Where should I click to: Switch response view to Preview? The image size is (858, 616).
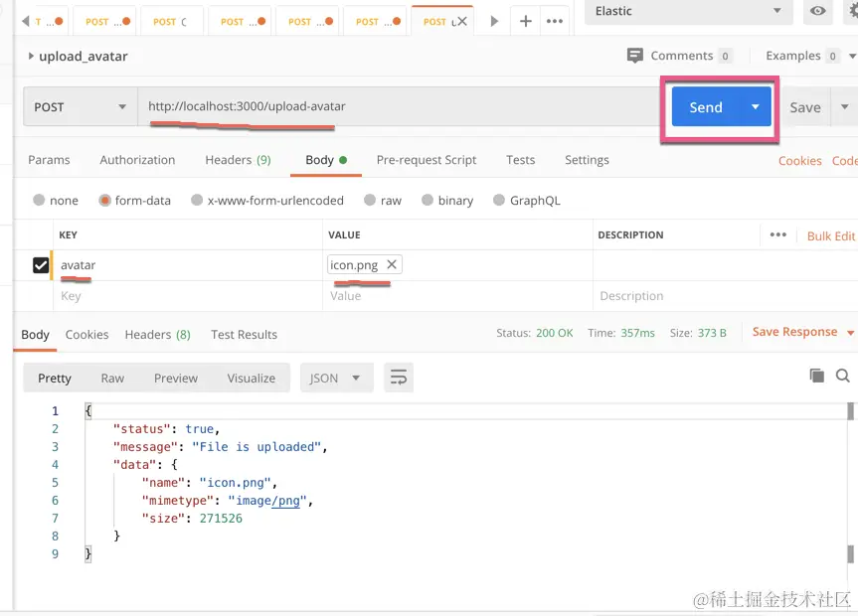tap(176, 378)
